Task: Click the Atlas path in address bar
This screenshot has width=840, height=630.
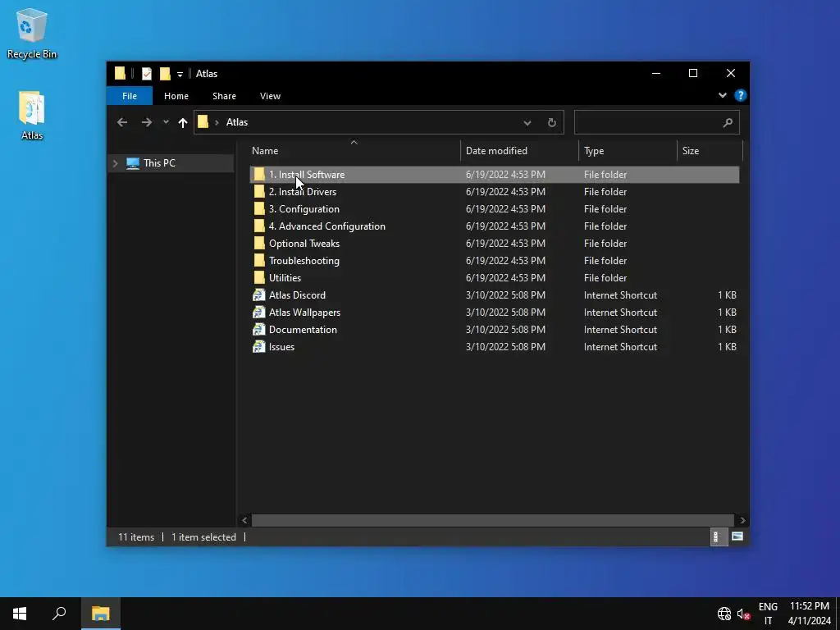Action: 237,122
